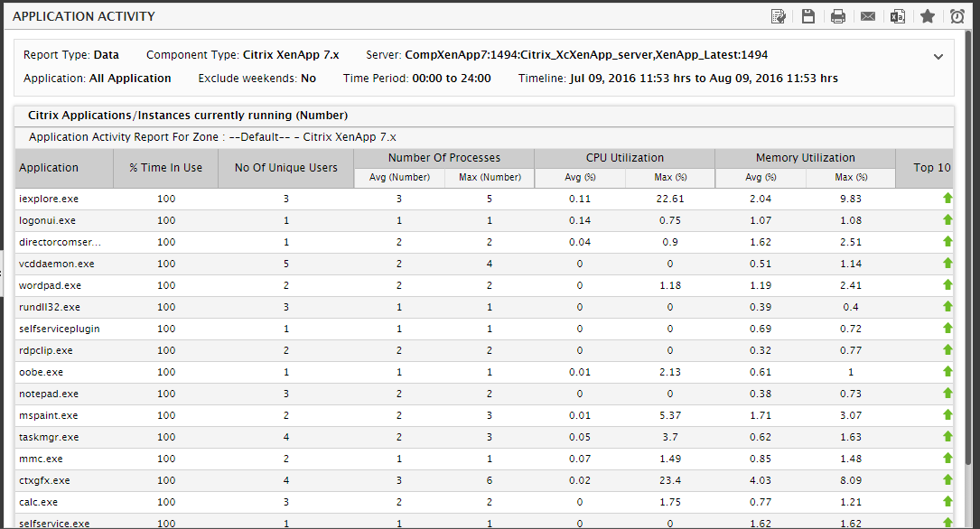Image resolution: width=980 pixels, height=529 pixels.
Task: Click Avg (Number) under Number Of Processes
Action: 399,177
